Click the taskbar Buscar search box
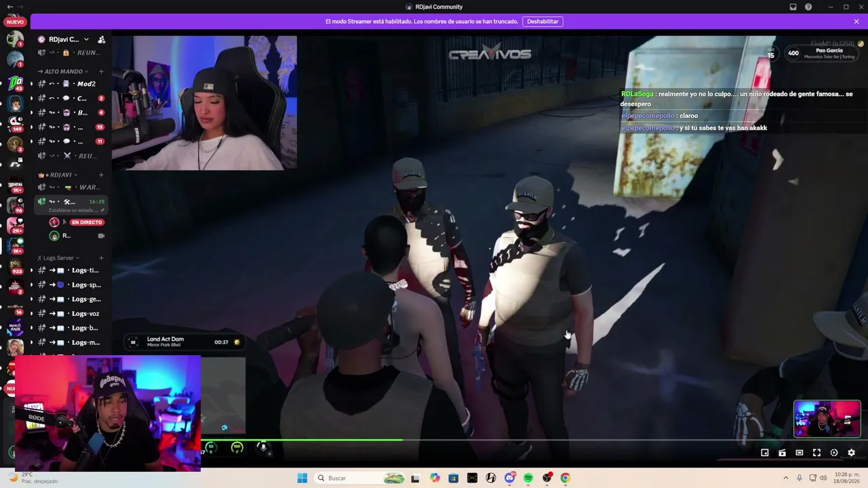The height and width of the screenshot is (488, 868). pyautogui.click(x=360, y=478)
